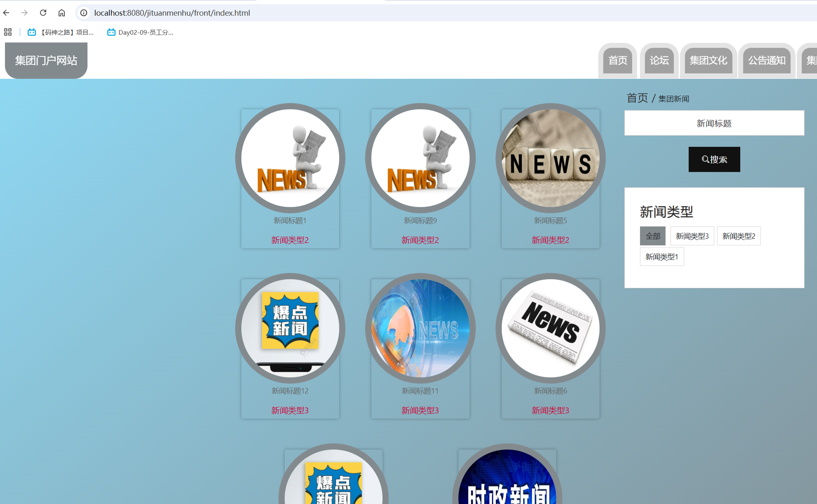Viewport: 817px width, 504px height.
Task: Click the browser back arrow
Action: (6, 13)
